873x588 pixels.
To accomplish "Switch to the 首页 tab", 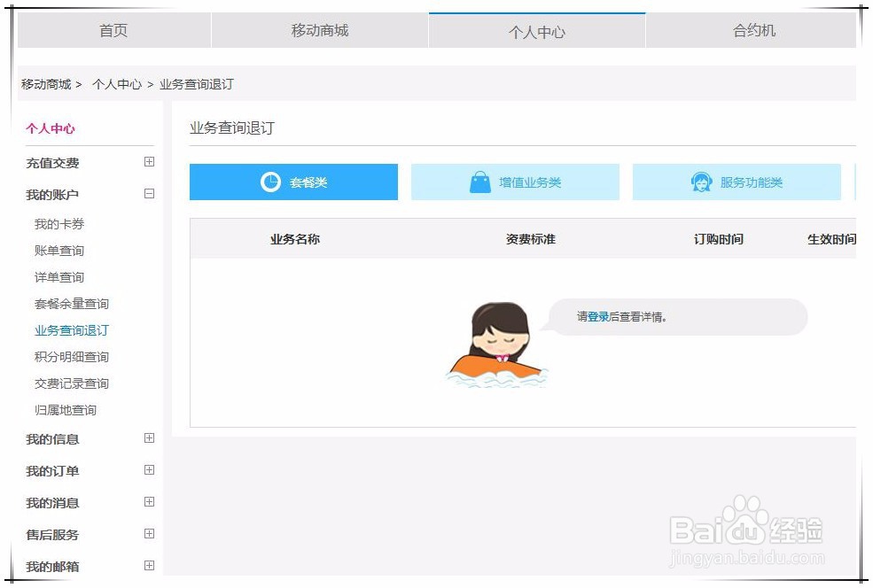I will click(113, 29).
